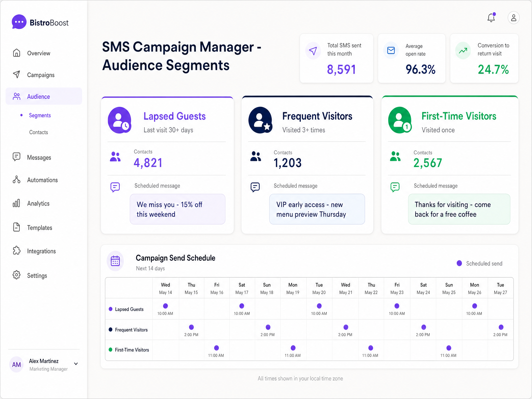Viewport: 532px width, 399px height.
Task: Select First-Time Visitors send on Mon May 19
Action: (293, 348)
